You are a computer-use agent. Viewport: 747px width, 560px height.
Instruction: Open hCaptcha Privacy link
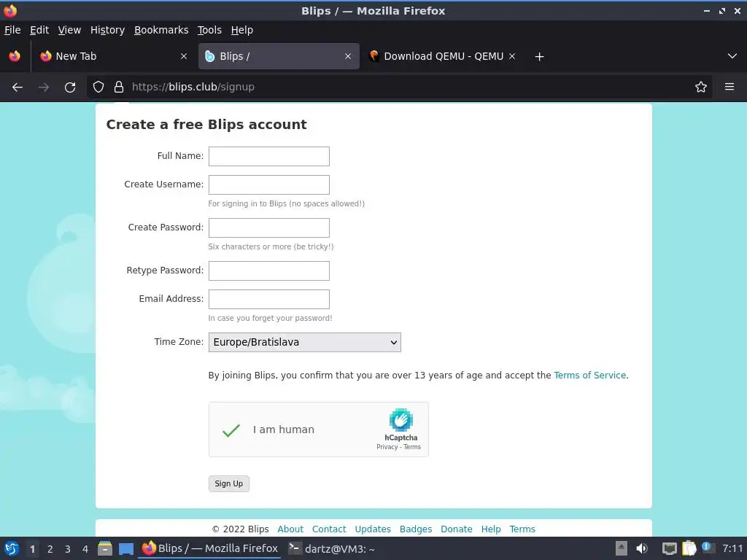point(387,447)
